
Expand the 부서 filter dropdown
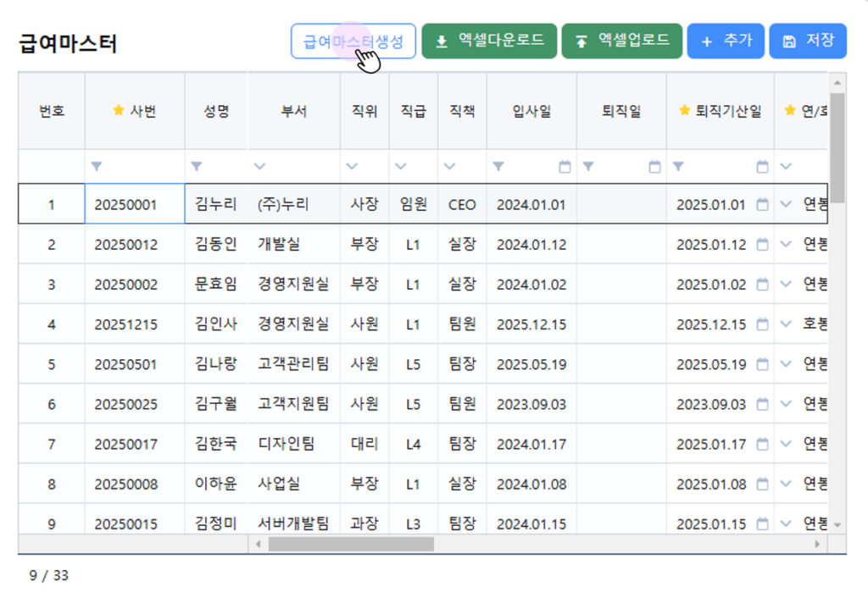(x=259, y=167)
